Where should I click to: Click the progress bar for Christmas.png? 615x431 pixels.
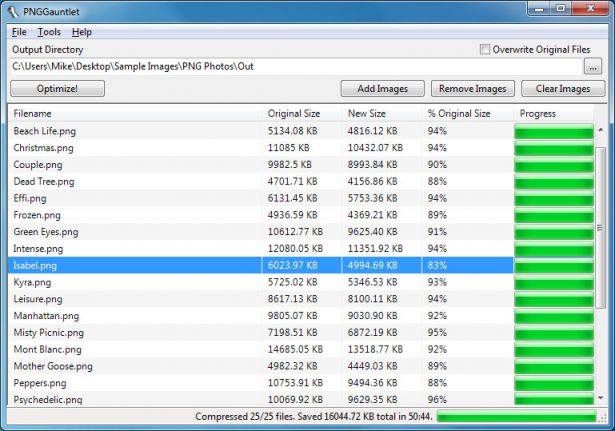[554, 148]
